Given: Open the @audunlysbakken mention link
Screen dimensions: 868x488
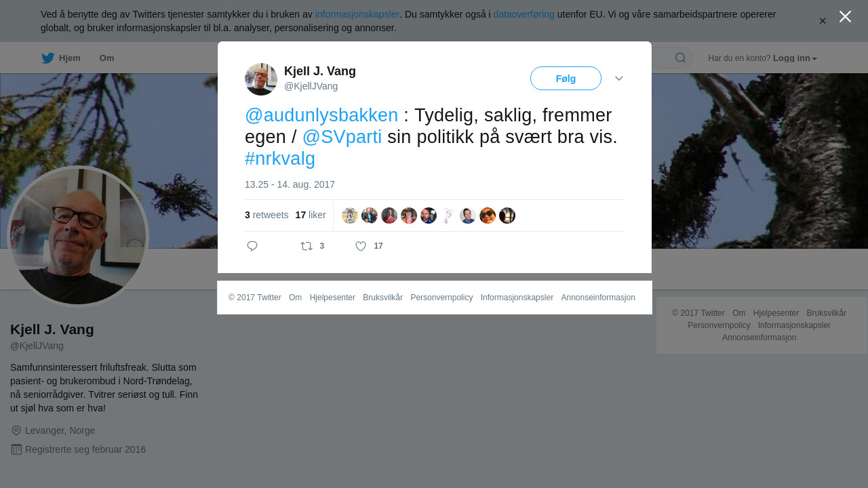Looking at the screenshot, I should [x=321, y=115].
